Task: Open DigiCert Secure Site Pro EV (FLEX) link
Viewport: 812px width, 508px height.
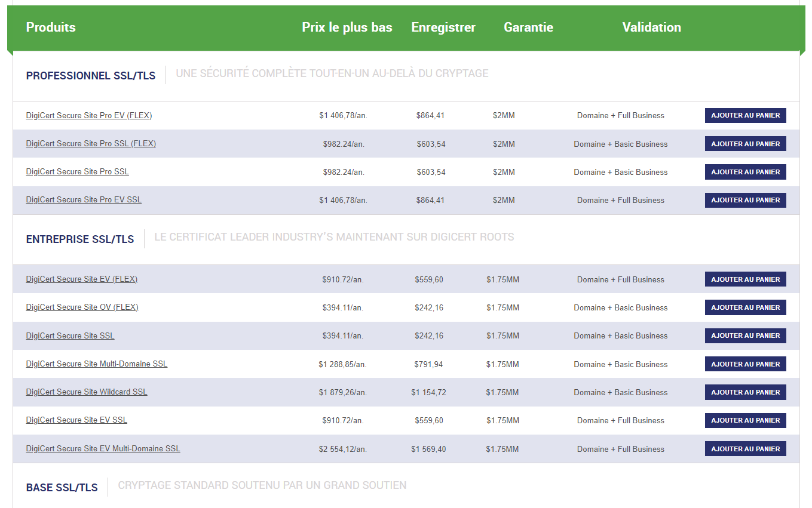Action: pyautogui.click(x=89, y=115)
